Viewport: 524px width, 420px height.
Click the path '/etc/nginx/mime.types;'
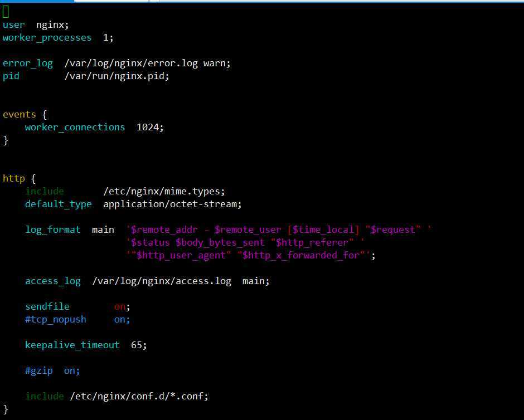(x=164, y=192)
